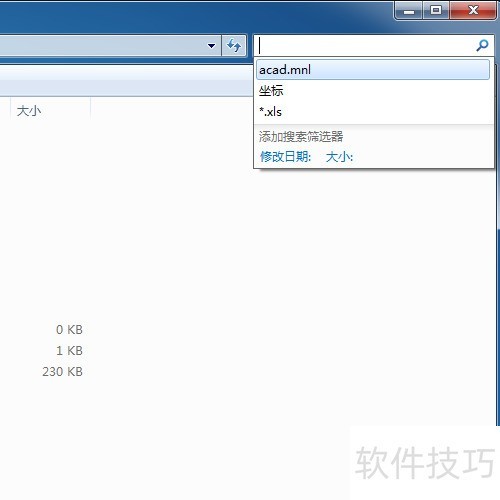Click the 添加搜索筛选器 heading text
500x500 pixels.
301,137
